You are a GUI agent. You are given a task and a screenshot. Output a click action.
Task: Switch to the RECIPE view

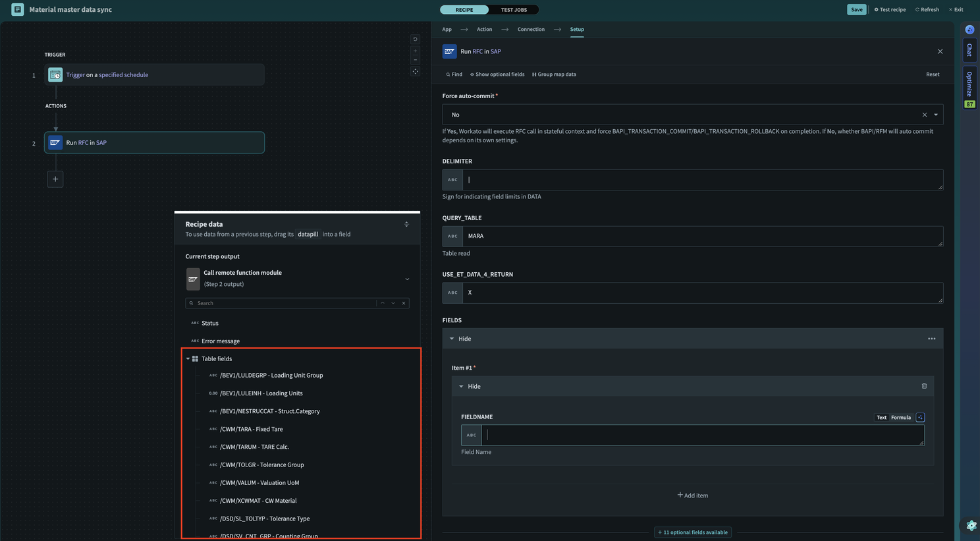tap(464, 10)
